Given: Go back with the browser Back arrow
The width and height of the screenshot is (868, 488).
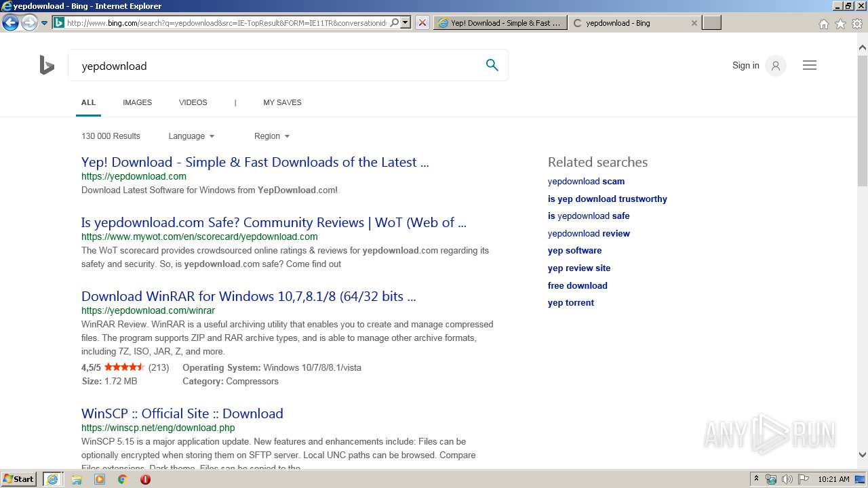Looking at the screenshot, I should click(10, 23).
